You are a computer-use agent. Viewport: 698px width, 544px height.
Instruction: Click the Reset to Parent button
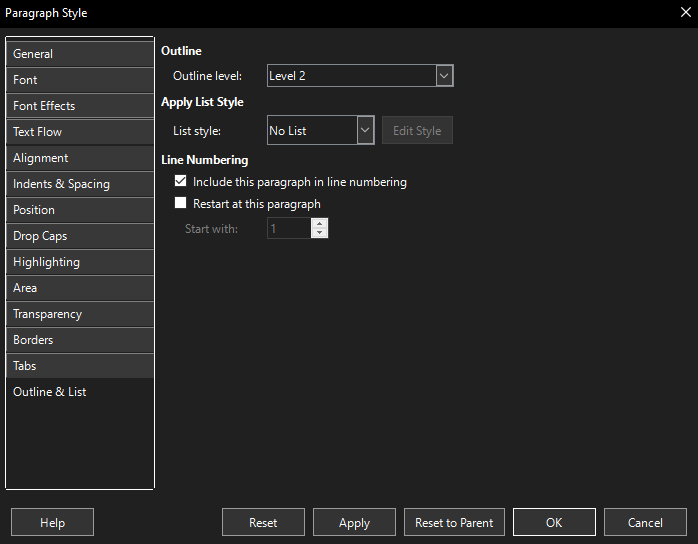tap(454, 522)
